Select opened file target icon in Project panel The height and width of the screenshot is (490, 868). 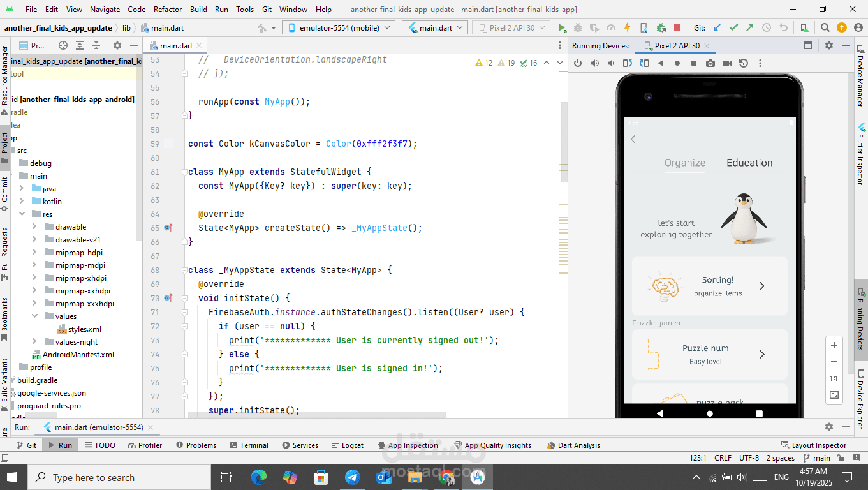pyautogui.click(x=63, y=46)
